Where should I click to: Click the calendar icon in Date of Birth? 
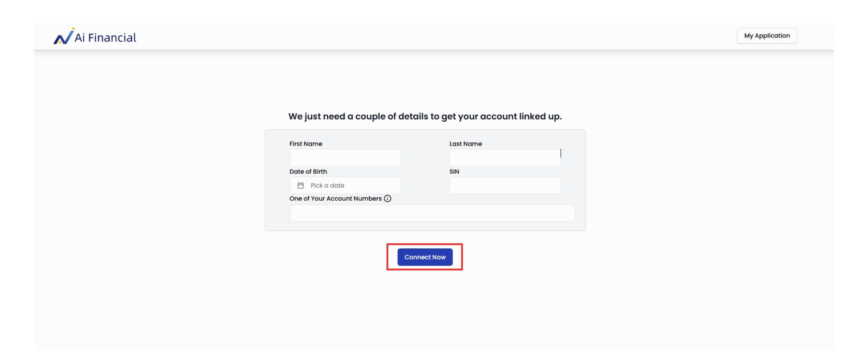click(x=301, y=185)
